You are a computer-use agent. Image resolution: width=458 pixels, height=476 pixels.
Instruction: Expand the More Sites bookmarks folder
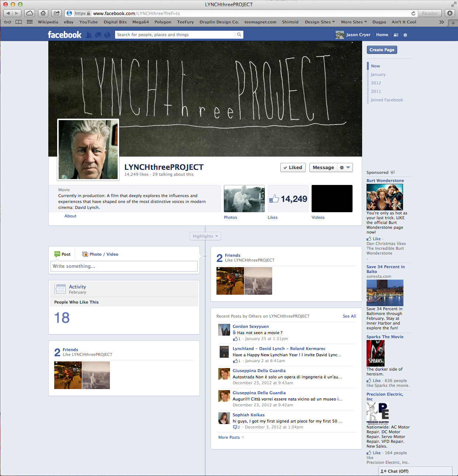coord(354,22)
